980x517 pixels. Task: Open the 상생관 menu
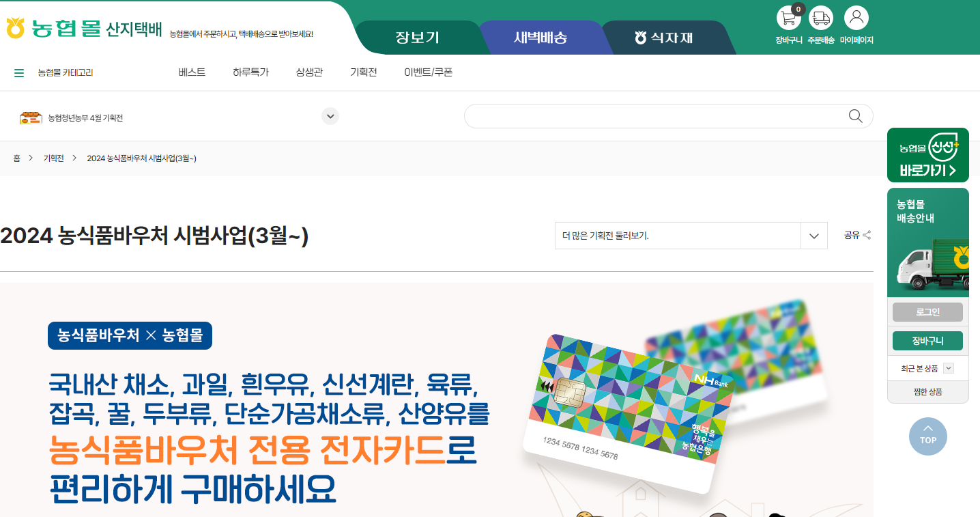click(309, 72)
